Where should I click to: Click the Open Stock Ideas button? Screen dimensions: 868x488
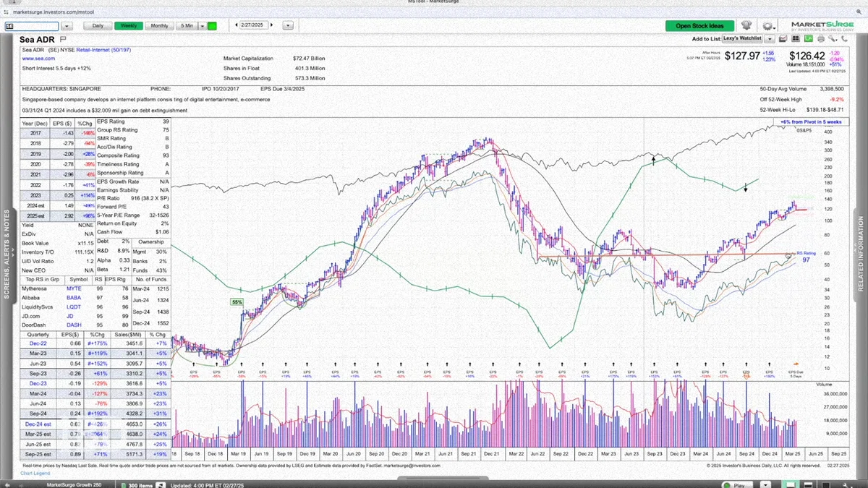click(699, 26)
